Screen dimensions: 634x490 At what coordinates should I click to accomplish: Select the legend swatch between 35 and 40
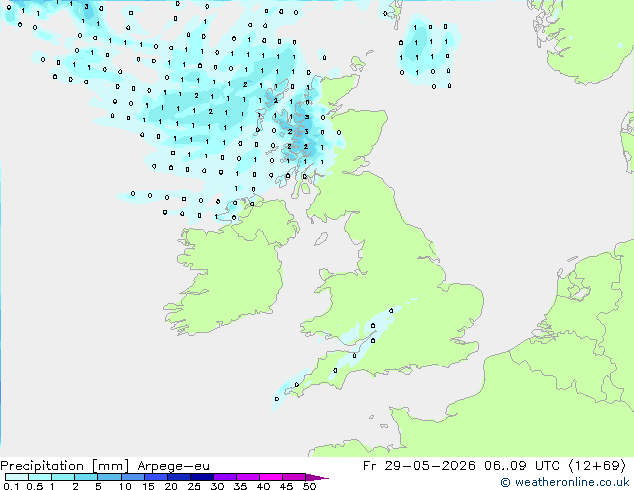(x=248, y=477)
